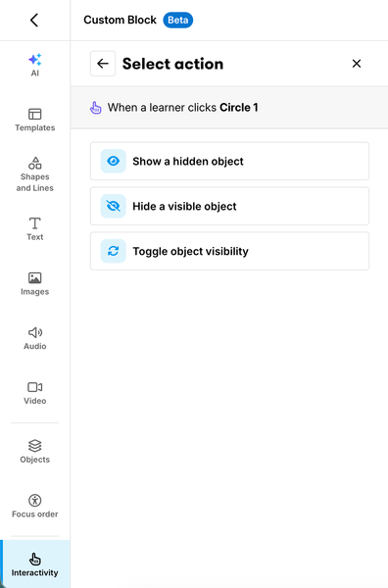Go back using the top-left chevron

(34, 20)
